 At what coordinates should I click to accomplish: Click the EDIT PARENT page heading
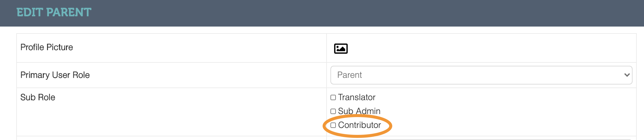tap(54, 12)
